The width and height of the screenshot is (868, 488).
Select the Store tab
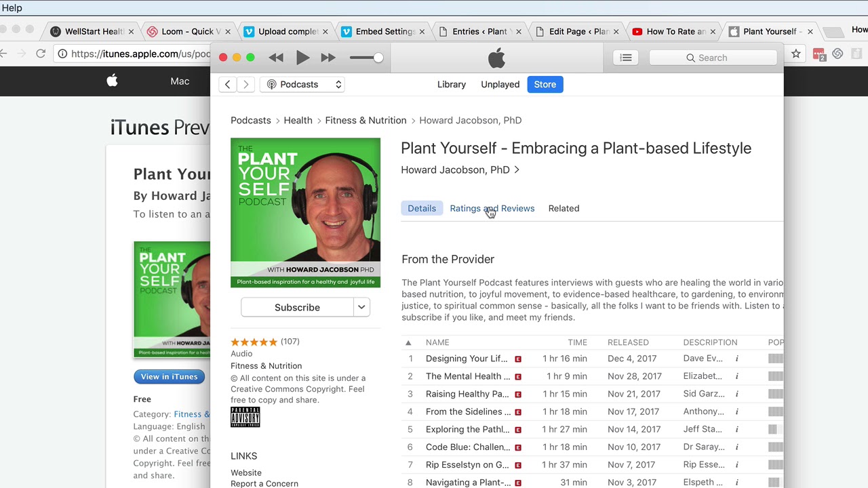click(x=545, y=84)
